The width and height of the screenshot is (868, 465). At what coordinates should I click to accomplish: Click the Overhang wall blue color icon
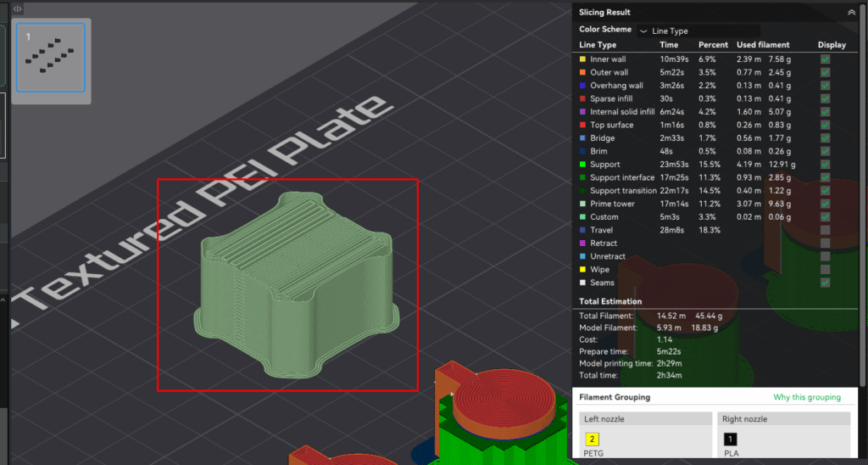point(582,86)
